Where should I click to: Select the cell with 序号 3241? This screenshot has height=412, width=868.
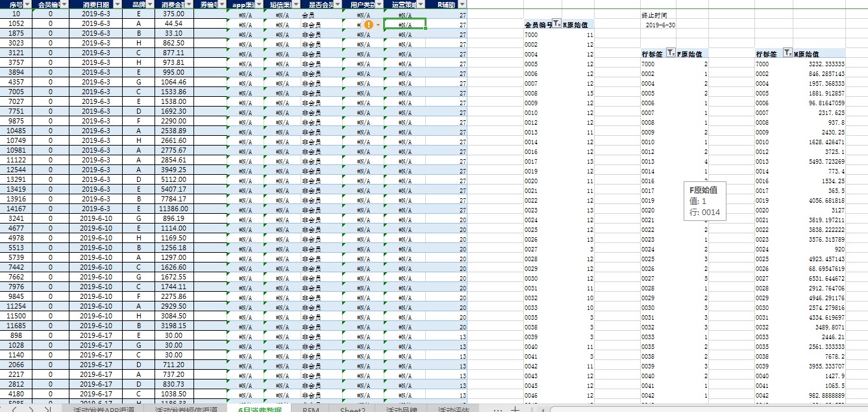click(16, 218)
